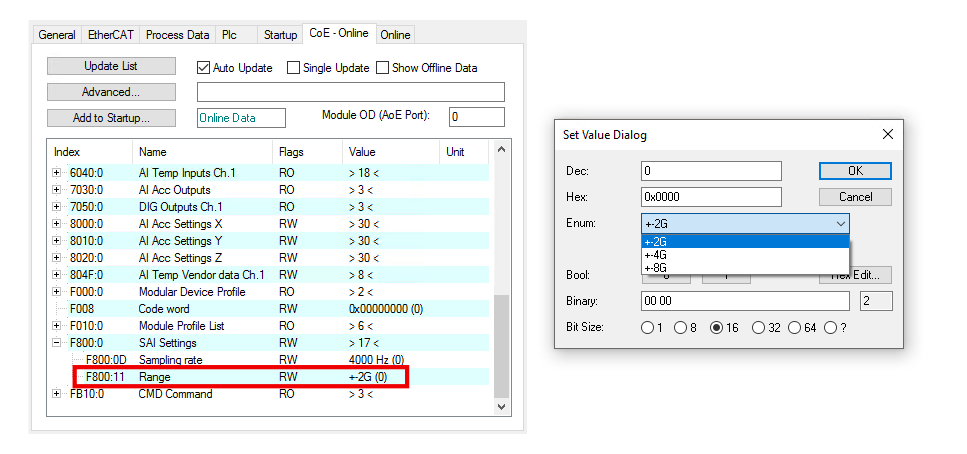Select Bit Size 16 radio button
This screenshot has width=967, height=454.
716,328
